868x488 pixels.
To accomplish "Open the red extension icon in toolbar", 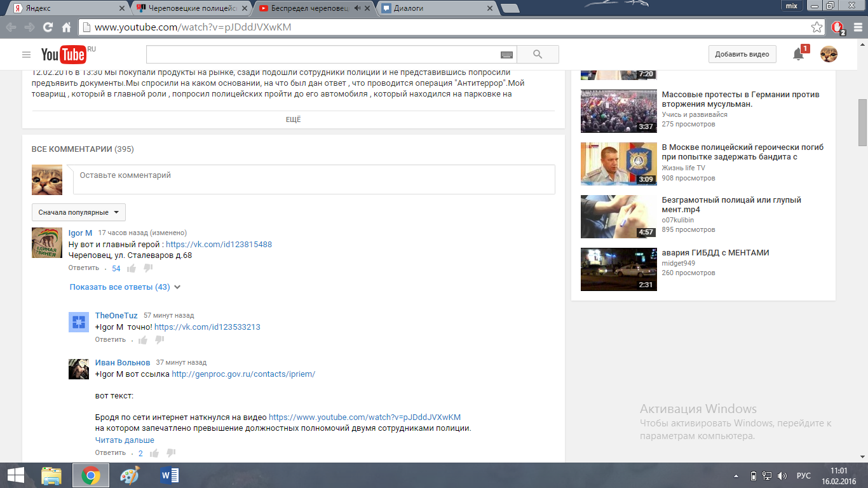I will point(838,27).
